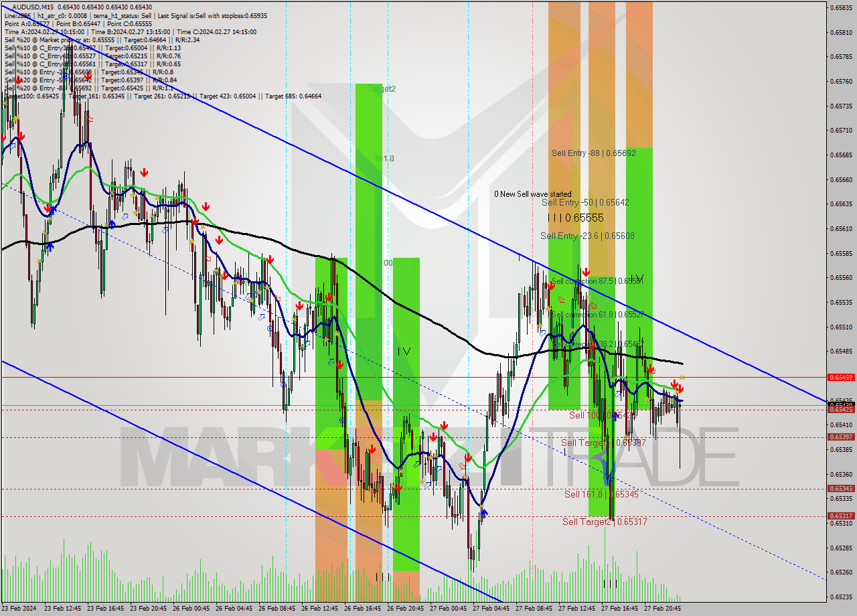Click '26 Feb 20:45' on time axis
Screen dimensions: 857x616
405,609
